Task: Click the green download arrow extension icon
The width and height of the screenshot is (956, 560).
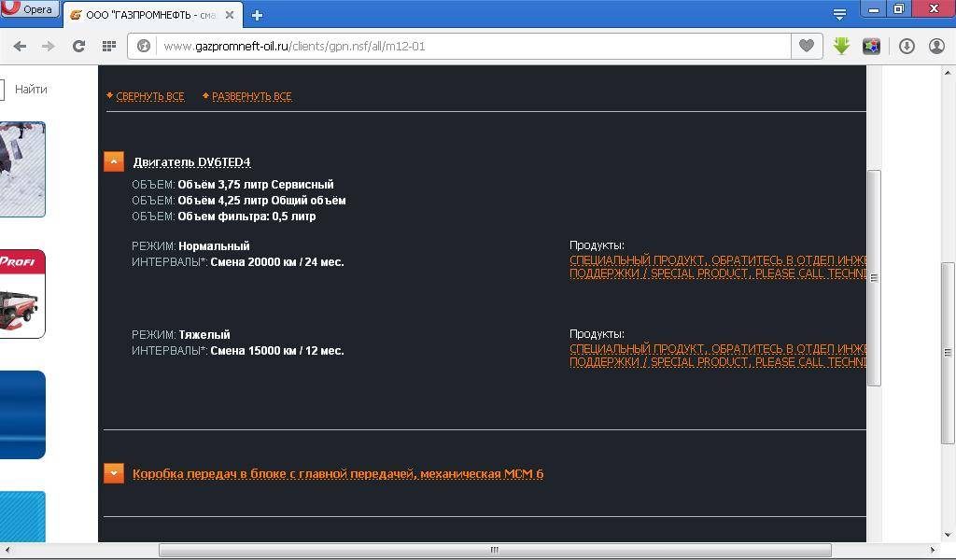Action: pyautogui.click(x=841, y=46)
